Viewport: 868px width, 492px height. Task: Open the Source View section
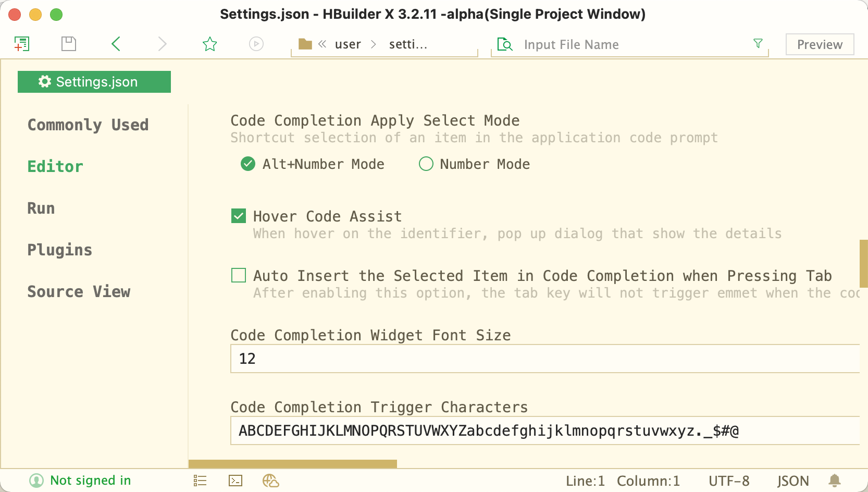coord(79,292)
